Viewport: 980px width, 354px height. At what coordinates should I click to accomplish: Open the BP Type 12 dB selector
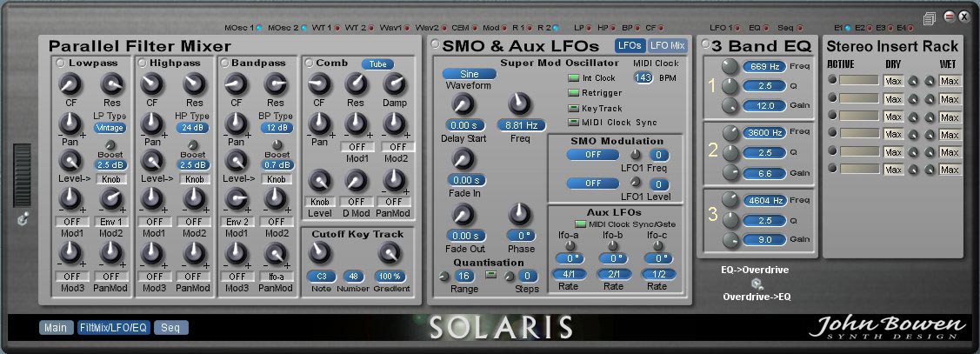pyautogui.click(x=276, y=128)
